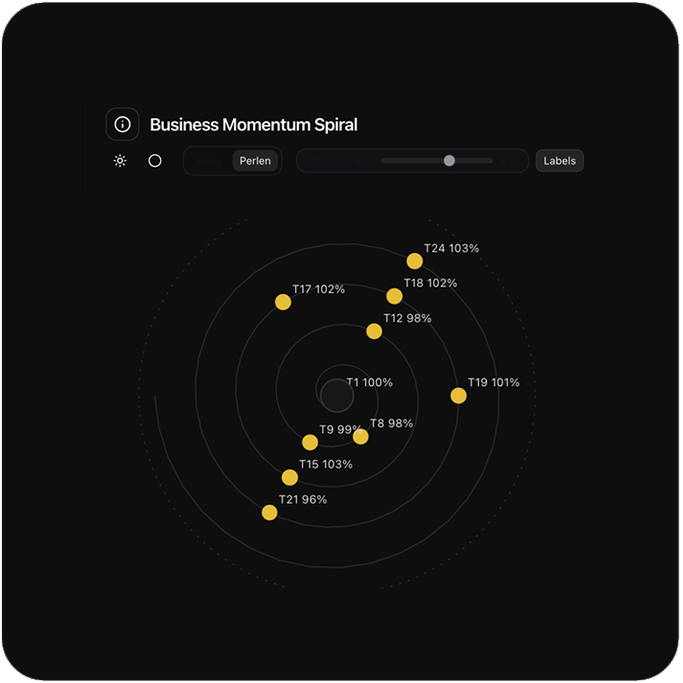The height and width of the screenshot is (683, 683).
Task: Switch to the Perlen view mode
Action: coord(255,161)
